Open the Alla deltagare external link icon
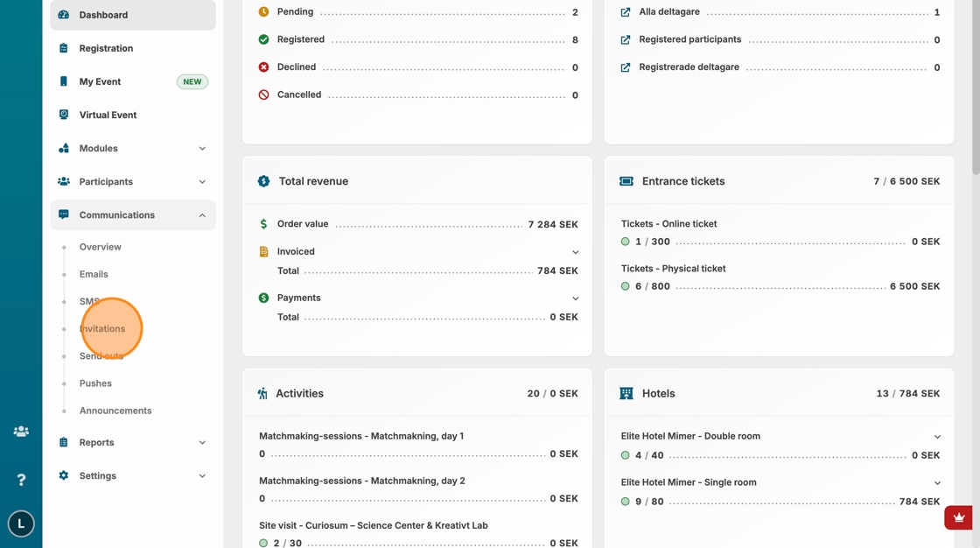 coord(626,12)
